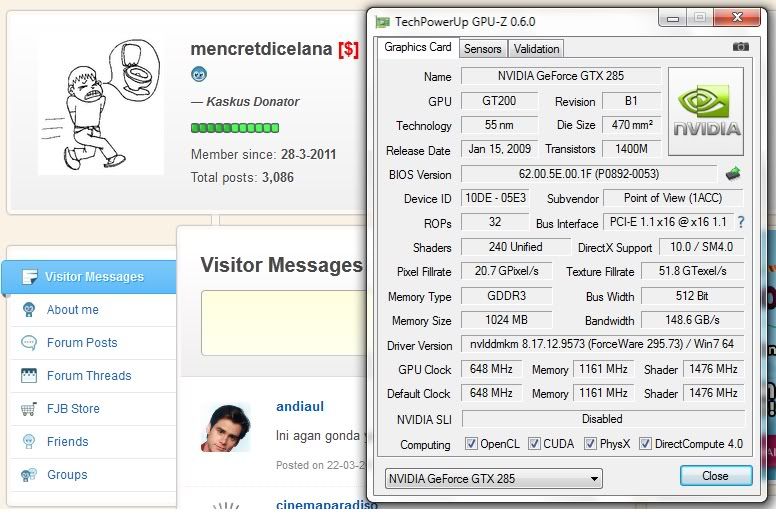The height and width of the screenshot is (518, 776).
Task: Click the green reputation bar
Action: [235, 128]
